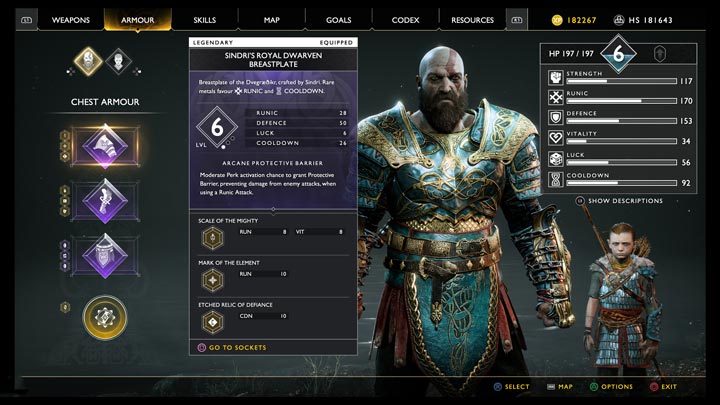The image size is (720, 405).
Task: Open the Weapons tab
Action: click(71, 20)
